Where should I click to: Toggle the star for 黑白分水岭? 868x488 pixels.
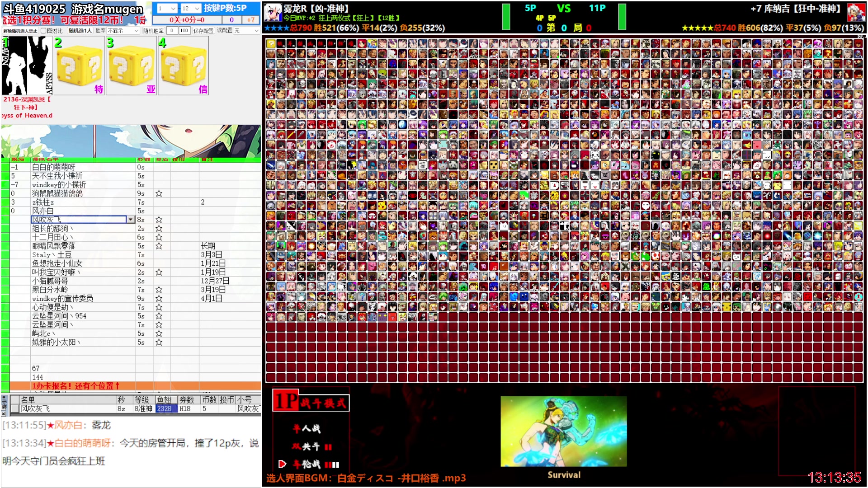(159, 290)
